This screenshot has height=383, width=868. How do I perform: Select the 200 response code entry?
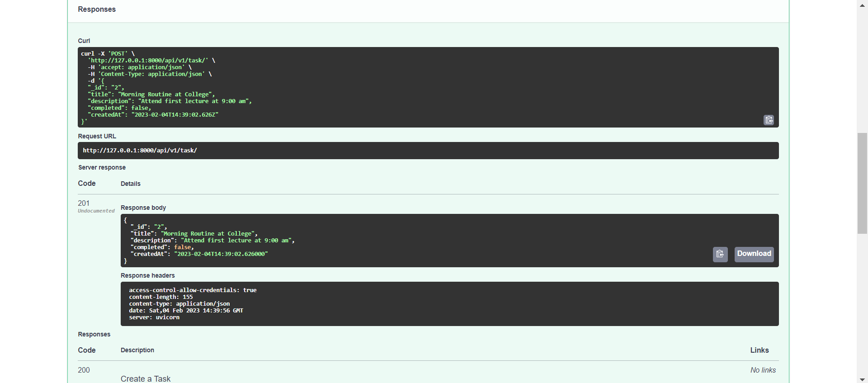click(84, 370)
